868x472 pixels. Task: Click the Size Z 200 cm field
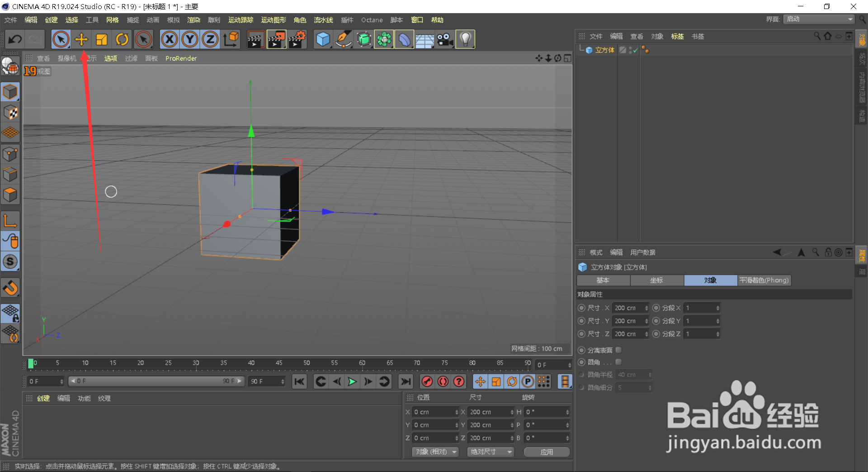(x=630, y=334)
